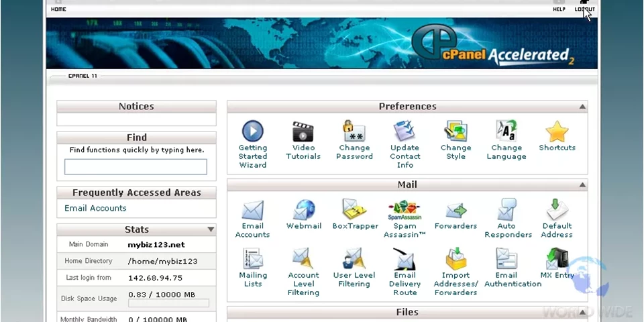Click the Help menu item
644x322 pixels.
coord(559,9)
